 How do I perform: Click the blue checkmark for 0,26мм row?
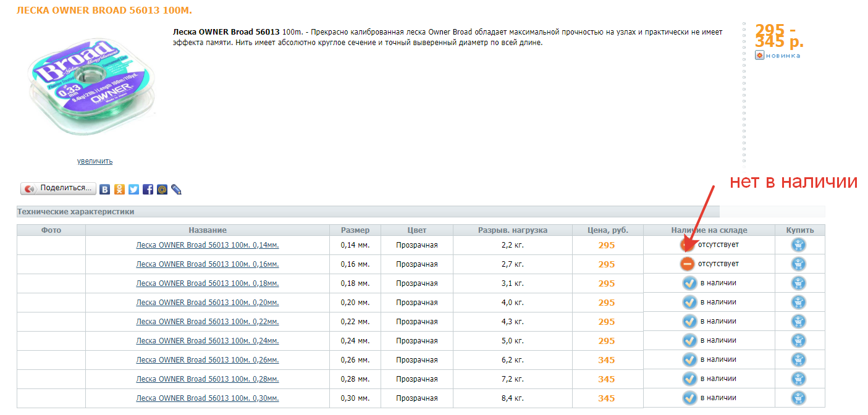[689, 360]
